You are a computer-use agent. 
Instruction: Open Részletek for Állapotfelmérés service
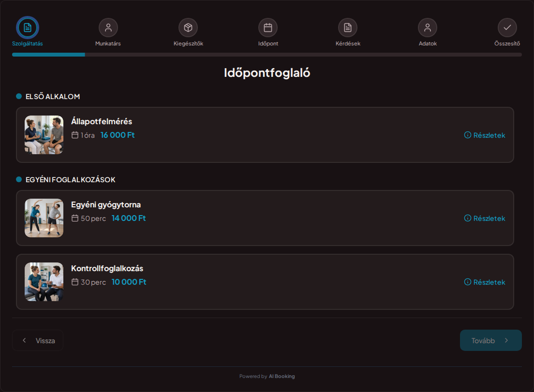[485, 135]
